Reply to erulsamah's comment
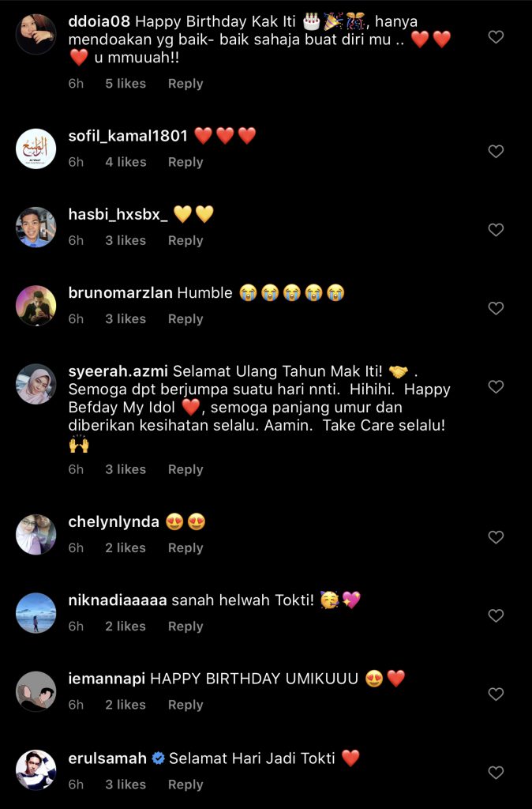Viewport: 532px width, 809px height. point(185,785)
